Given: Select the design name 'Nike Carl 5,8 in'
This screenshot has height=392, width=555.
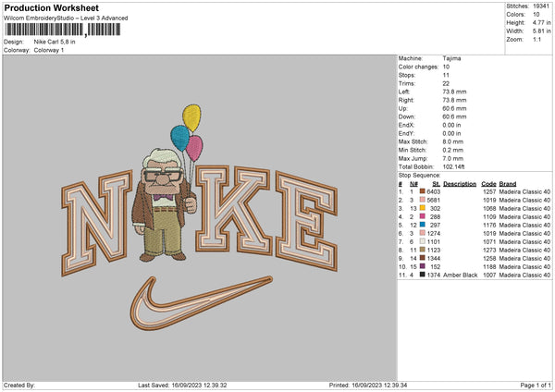Looking at the screenshot, I should (55, 42).
